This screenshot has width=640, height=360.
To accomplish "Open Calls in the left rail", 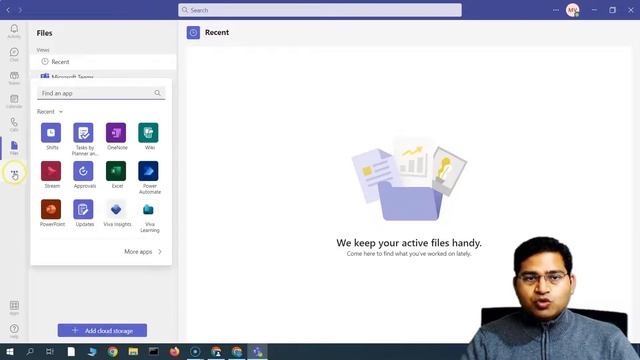I will 14,124.
